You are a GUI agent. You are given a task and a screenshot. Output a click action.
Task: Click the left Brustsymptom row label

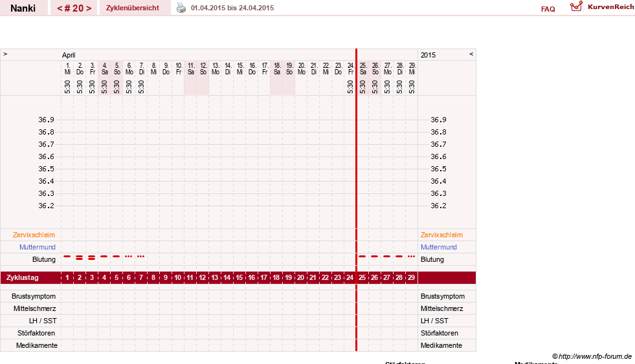click(x=34, y=296)
